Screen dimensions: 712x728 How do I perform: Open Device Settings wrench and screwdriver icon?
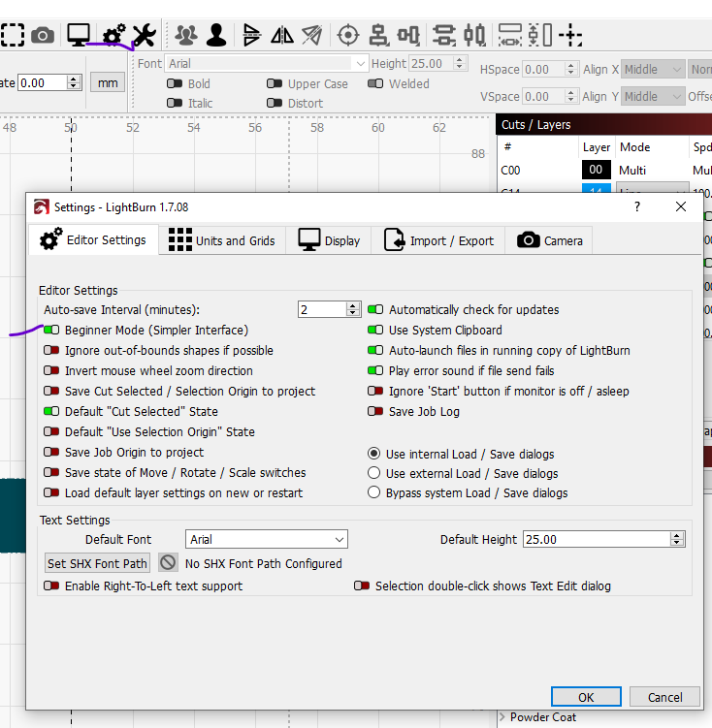145,35
